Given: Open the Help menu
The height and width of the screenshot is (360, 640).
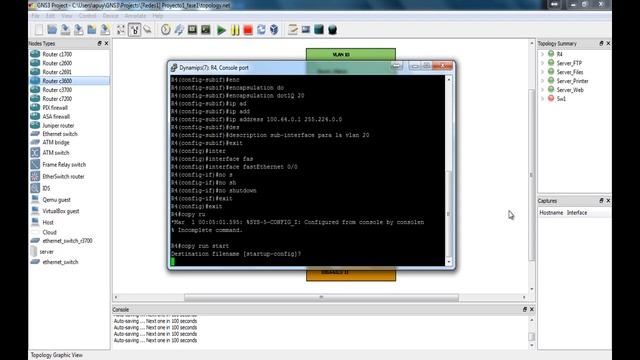Looking at the screenshot, I should pyautogui.click(x=158, y=16).
